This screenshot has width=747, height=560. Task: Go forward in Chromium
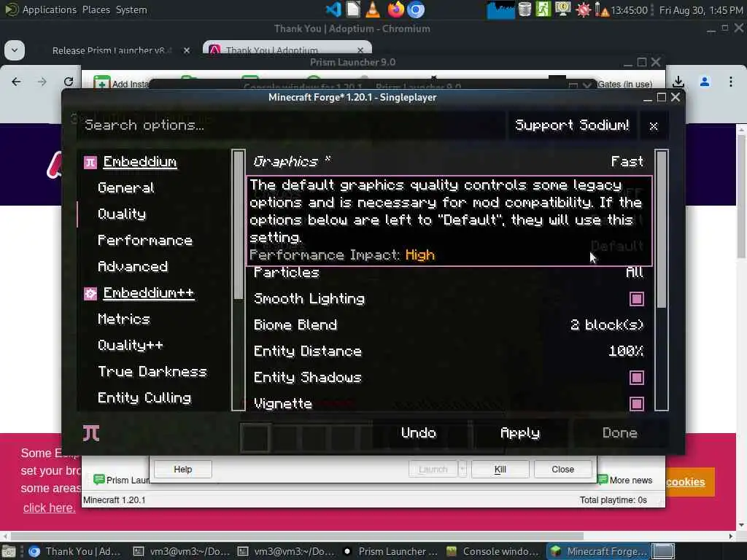[x=42, y=82]
